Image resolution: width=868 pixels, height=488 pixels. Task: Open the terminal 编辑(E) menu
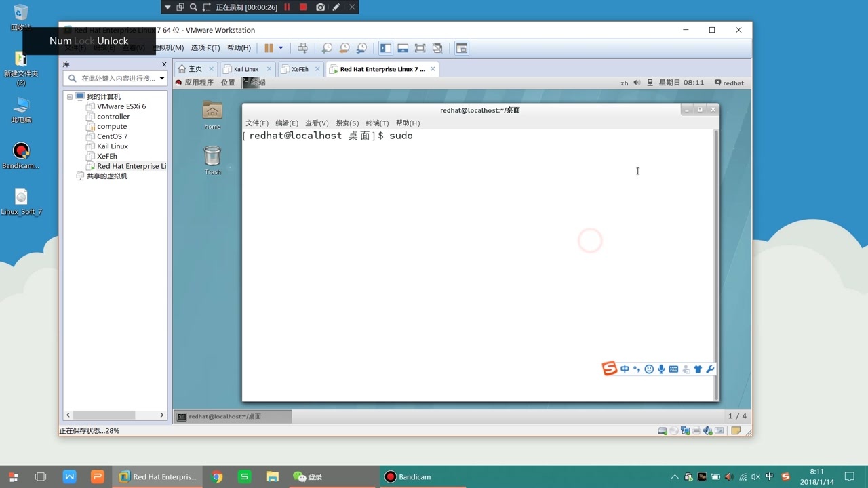point(287,123)
